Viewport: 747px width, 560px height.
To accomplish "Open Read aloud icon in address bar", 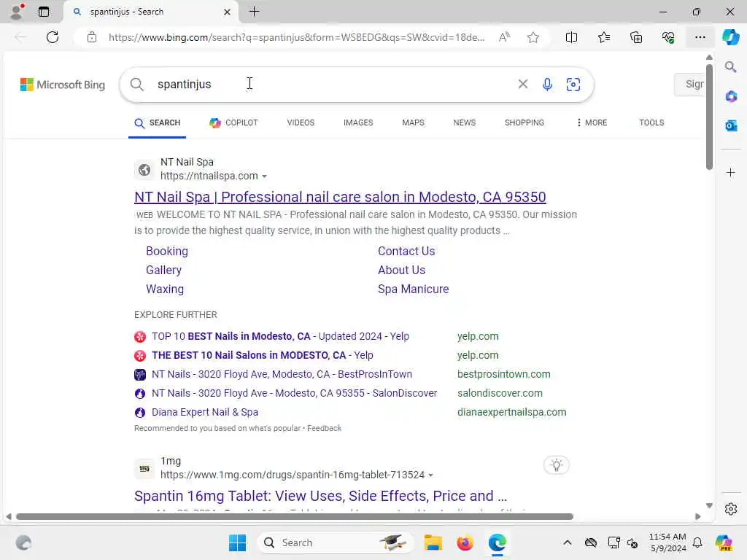I will pos(504,37).
